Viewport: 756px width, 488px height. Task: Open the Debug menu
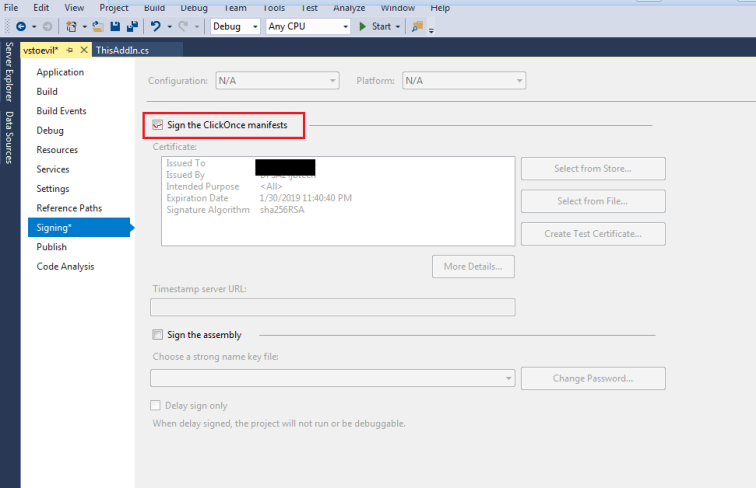[x=194, y=8]
